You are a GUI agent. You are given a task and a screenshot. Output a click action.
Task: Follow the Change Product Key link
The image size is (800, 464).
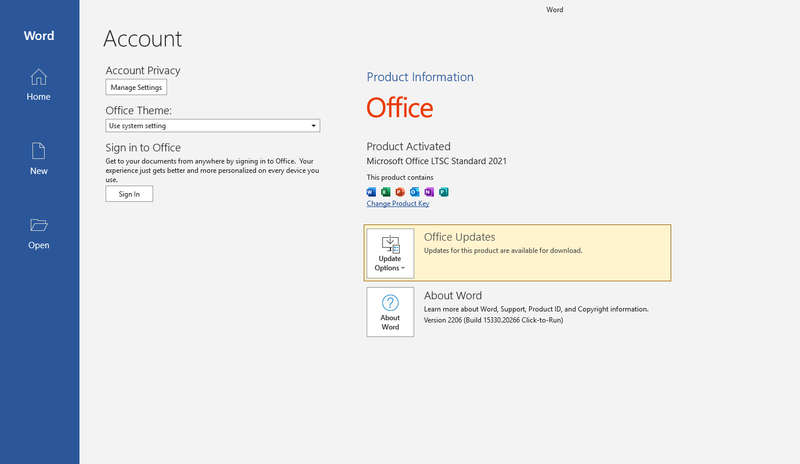(x=398, y=204)
